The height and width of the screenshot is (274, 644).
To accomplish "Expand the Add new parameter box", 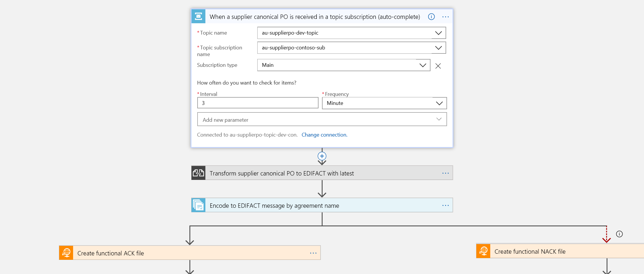I will click(322, 119).
